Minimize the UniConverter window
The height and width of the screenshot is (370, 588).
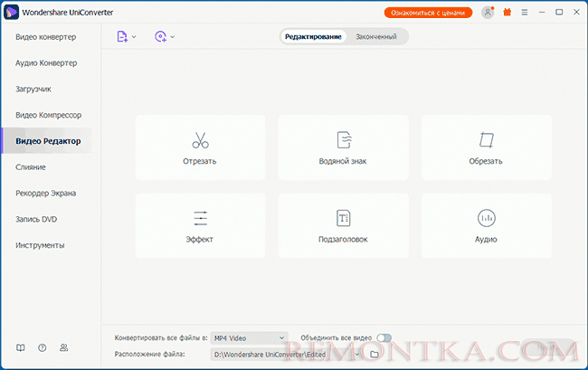point(542,13)
